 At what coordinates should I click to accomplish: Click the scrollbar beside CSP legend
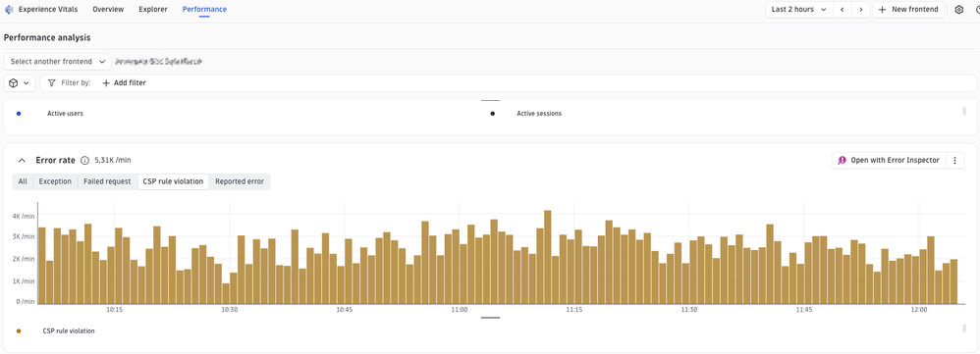click(965, 328)
